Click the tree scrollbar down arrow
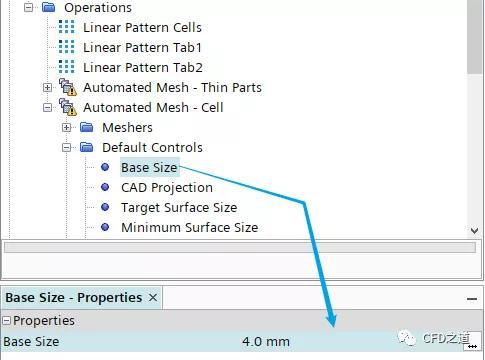Viewport: 485px width, 360px height. click(x=474, y=230)
